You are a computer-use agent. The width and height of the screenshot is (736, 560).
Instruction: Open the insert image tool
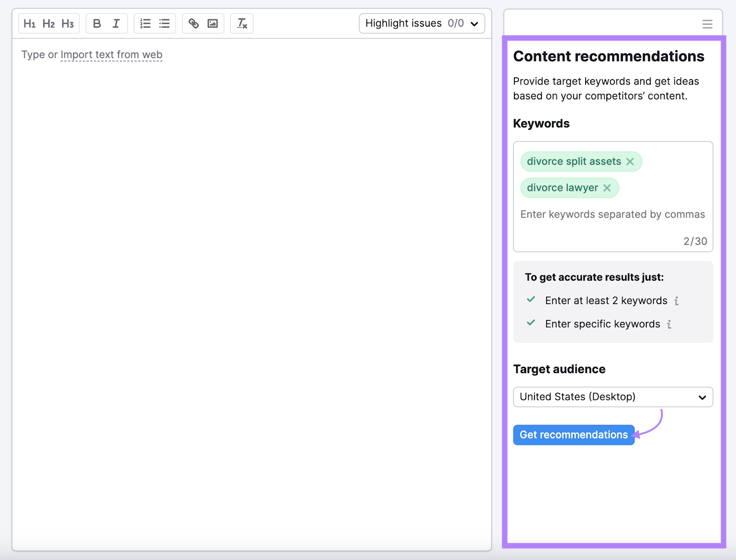point(212,23)
